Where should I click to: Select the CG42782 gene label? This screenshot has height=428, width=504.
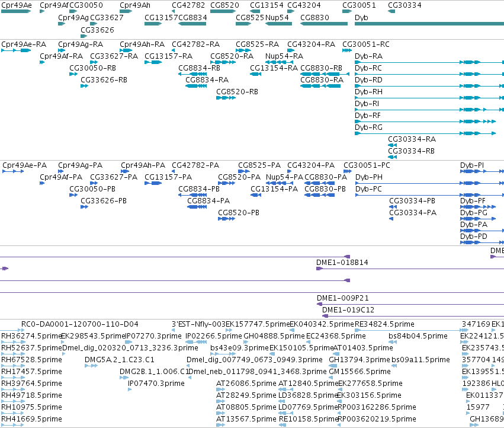pos(188,5)
